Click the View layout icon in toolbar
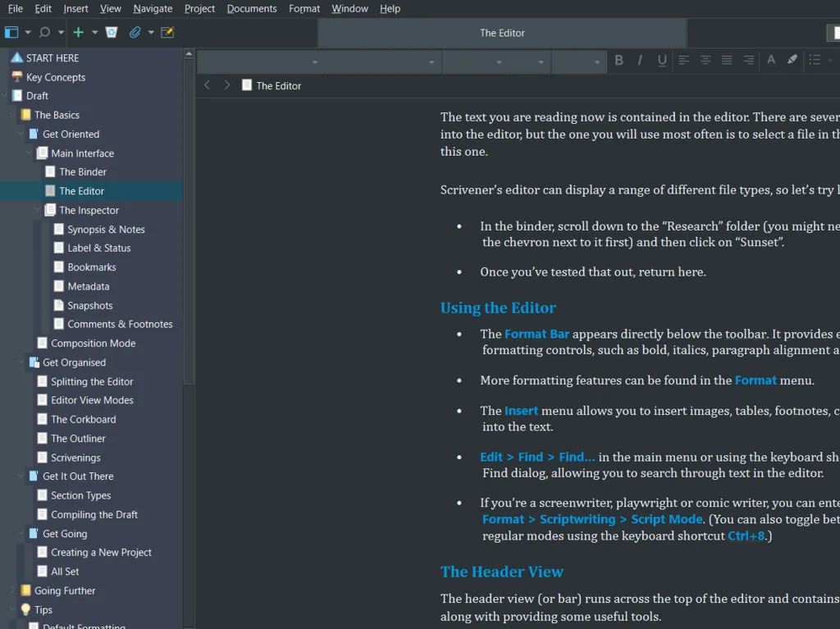This screenshot has width=840, height=629. click(11, 33)
